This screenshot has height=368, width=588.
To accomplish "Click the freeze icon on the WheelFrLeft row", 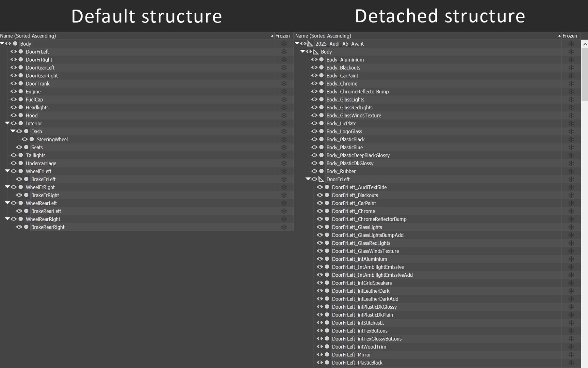I will tap(284, 171).
